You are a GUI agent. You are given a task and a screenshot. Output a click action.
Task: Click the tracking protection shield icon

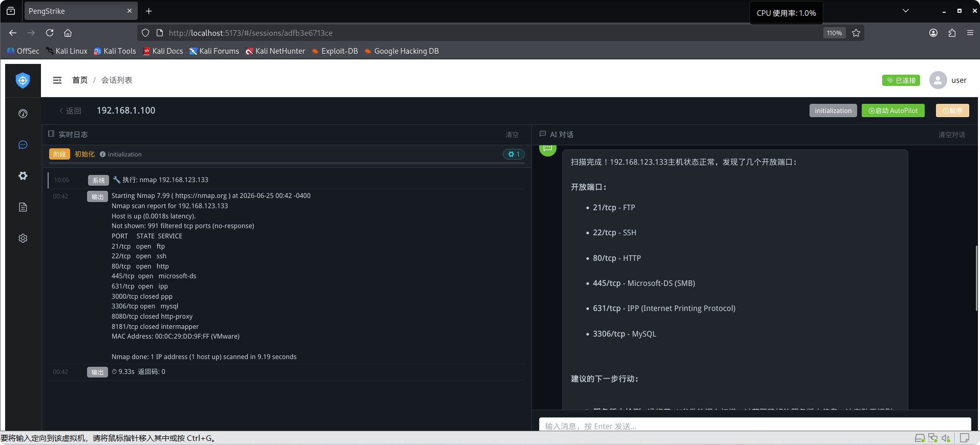pyautogui.click(x=145, y=33)
